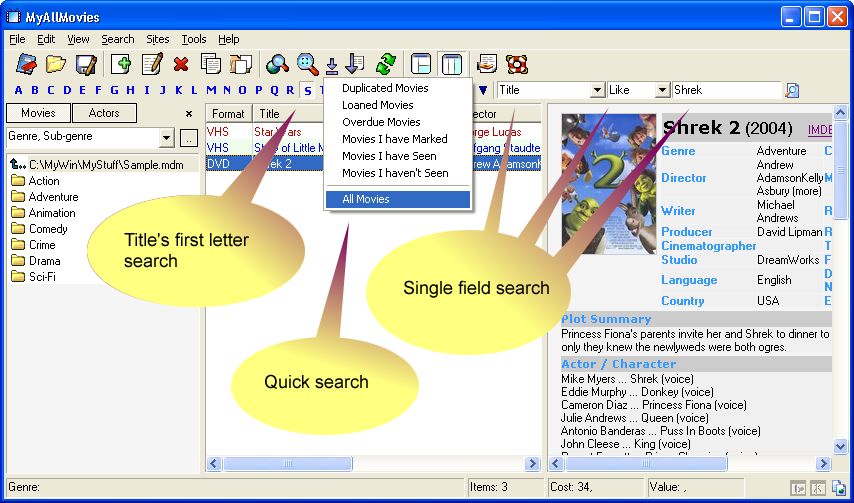Click the blue magnifying glass search icon
This screenshot has width=854, height=503.
point(308,64)
